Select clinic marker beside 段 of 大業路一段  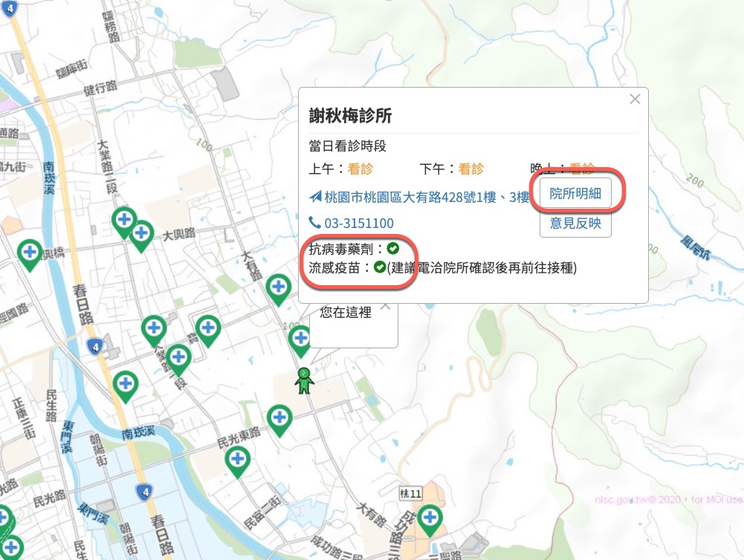pos(178,359)
